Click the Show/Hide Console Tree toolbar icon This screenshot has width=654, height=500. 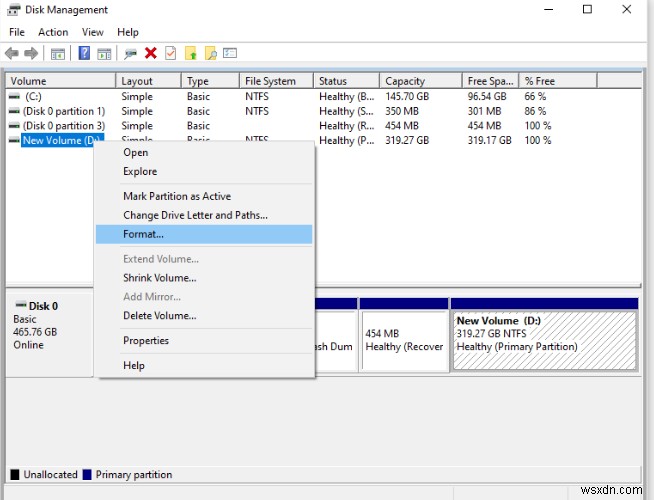coord(58,54)
